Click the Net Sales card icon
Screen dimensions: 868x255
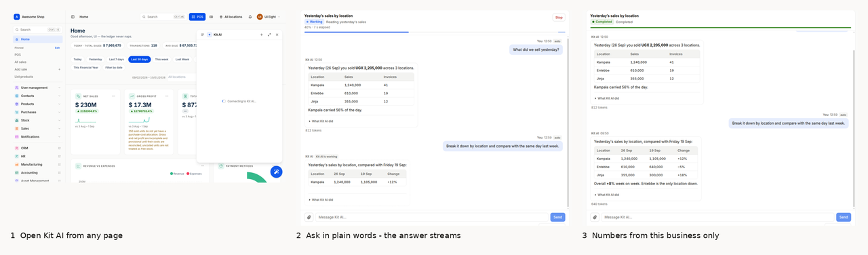pos(78,96)
